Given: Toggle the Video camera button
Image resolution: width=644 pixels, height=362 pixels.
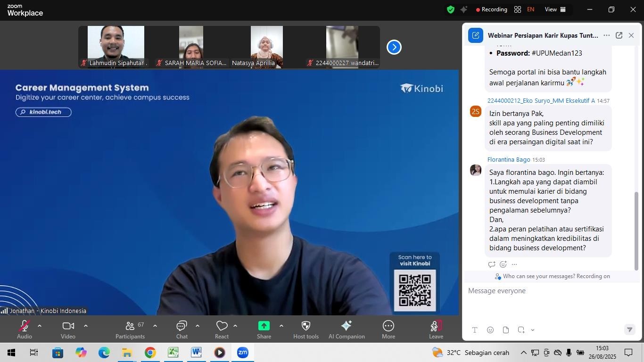Looking at the screenshot, I should (68, 329).
